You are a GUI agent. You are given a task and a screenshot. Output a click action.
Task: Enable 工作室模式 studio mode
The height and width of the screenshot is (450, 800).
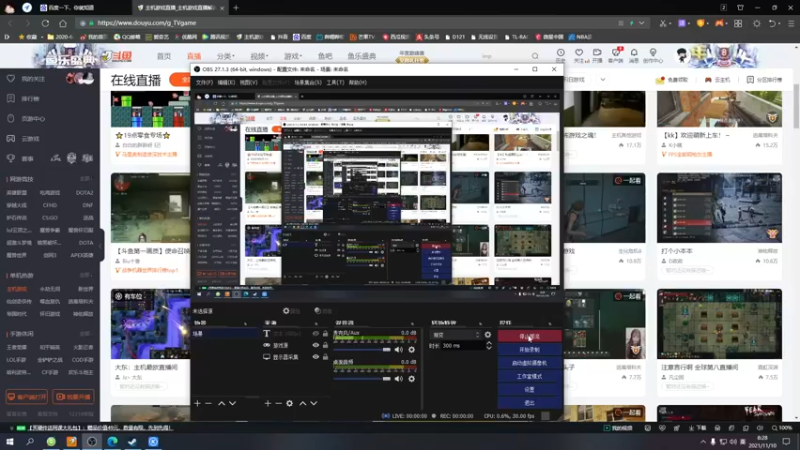529,376
